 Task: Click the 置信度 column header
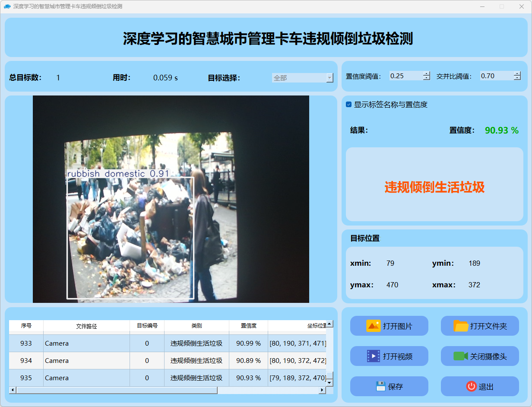pyautogui.click(x=248, y=326)
